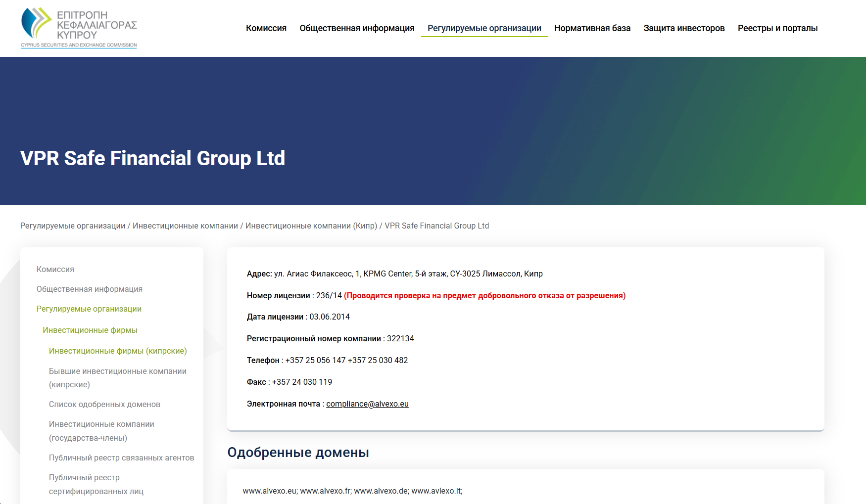This screenshot has width=866, height=504.
Task: Select Регулируемые организации in top navigation
Action: click(484, 28)
